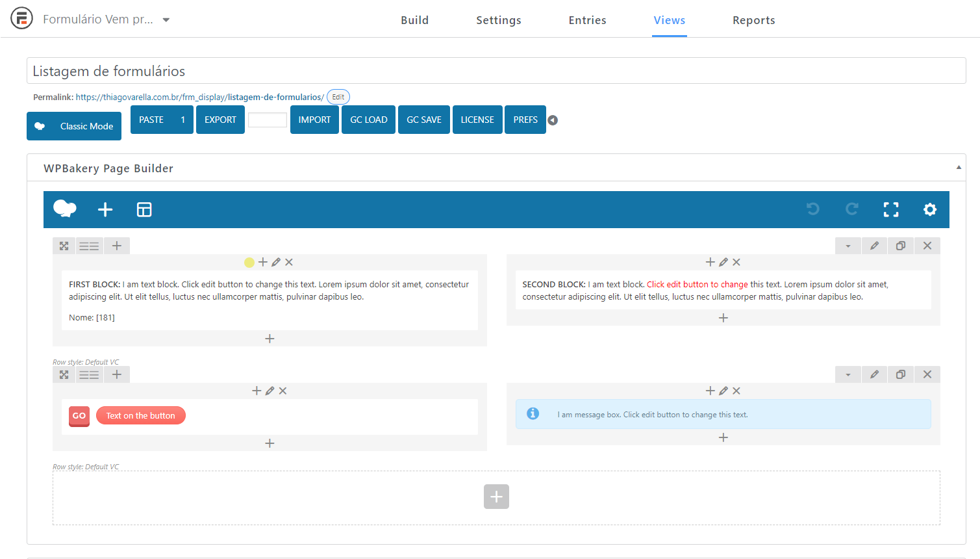The image size is (980, 559).
Task: Delete the row containing SECOND BLOCK
Action: tap(927, 246)
